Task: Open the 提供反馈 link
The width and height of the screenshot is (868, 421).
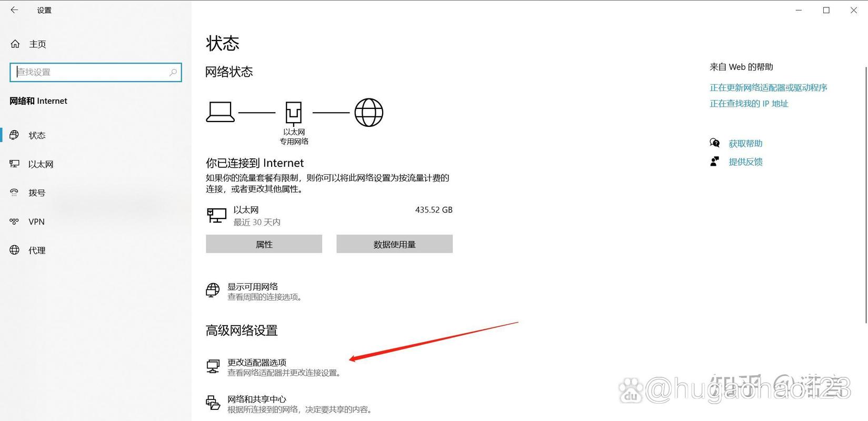Action: (745, 162)
